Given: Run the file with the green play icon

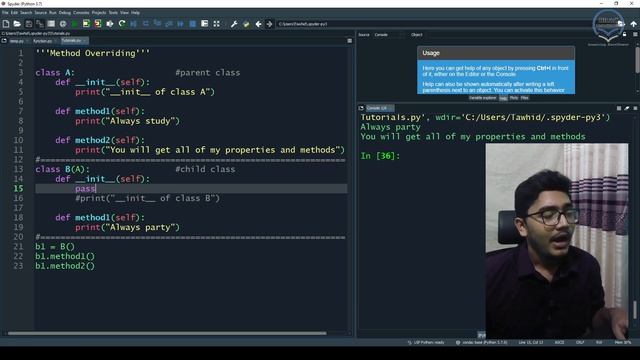Looking at the screenshot, I should point(75,24).
